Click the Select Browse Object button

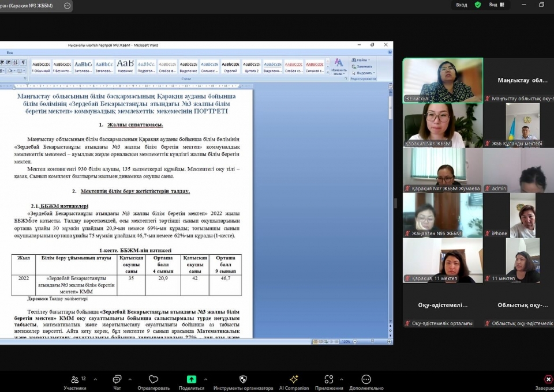pyautogui.click(x=390, y=331)
